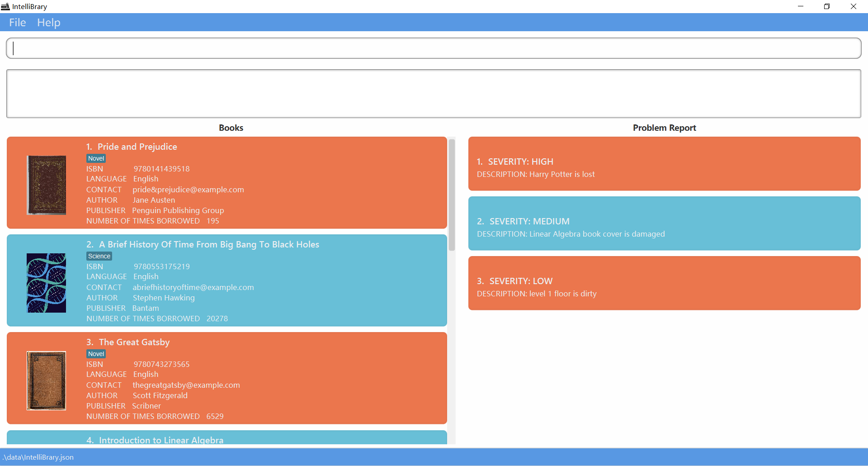The height and width of the screenshot is (466, 868).
Task: Click times borrowed value 6529
Action: [215, 416]
